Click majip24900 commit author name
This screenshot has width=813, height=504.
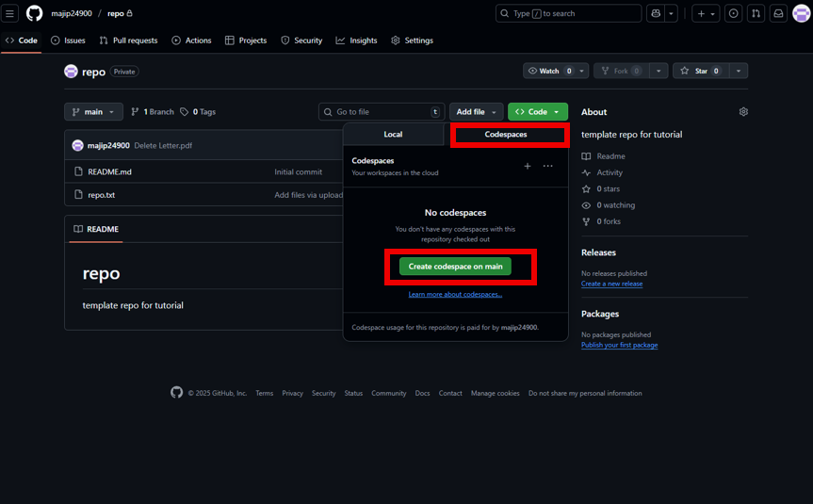coord(108,146)
